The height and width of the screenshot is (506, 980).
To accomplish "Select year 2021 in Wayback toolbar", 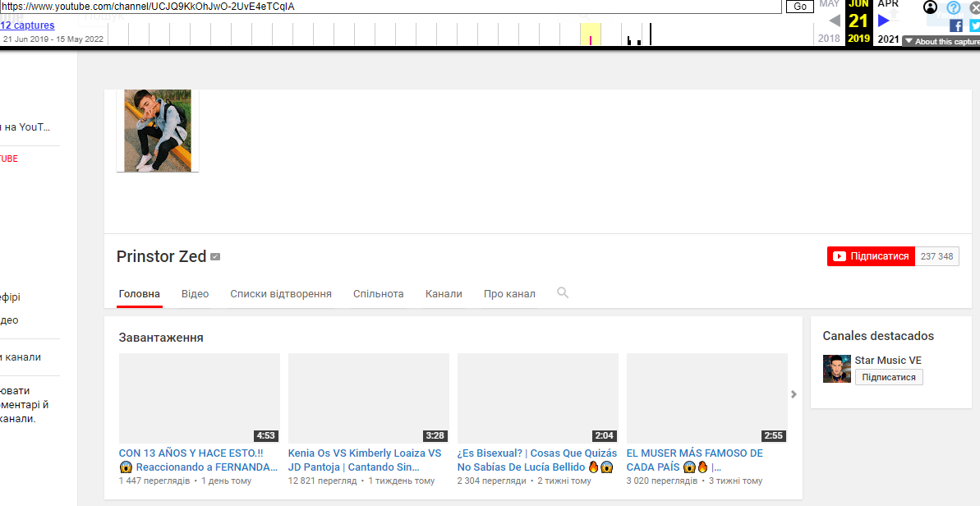I will [888, 39].
